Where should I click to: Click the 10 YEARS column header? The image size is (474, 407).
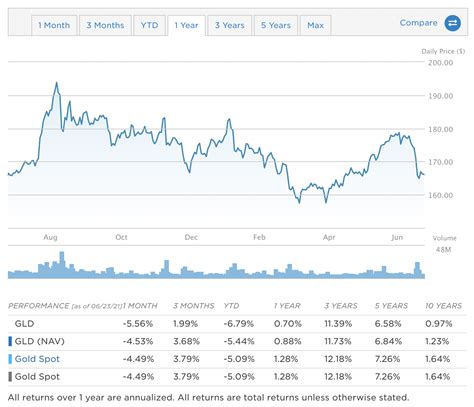tap(443, 306)
